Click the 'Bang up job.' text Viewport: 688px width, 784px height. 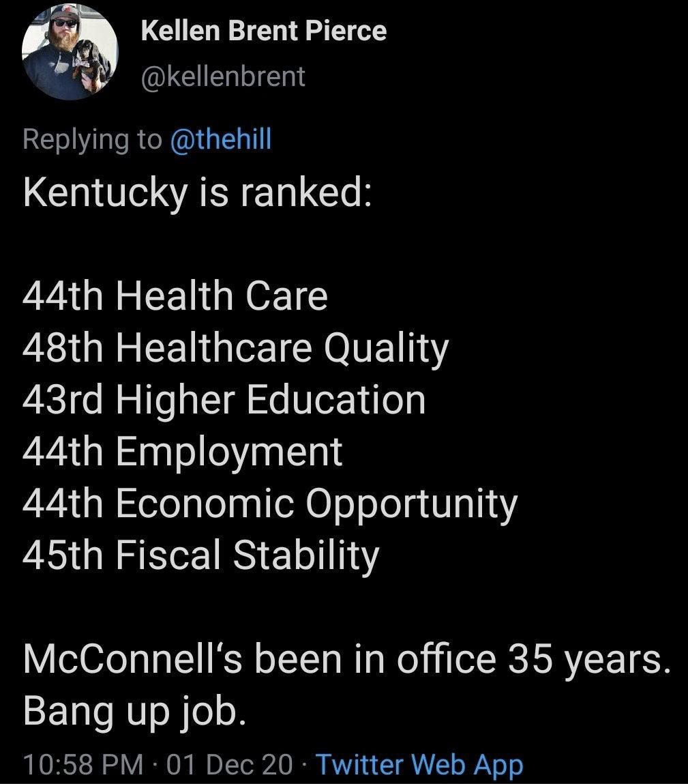[x=133, y=711]
